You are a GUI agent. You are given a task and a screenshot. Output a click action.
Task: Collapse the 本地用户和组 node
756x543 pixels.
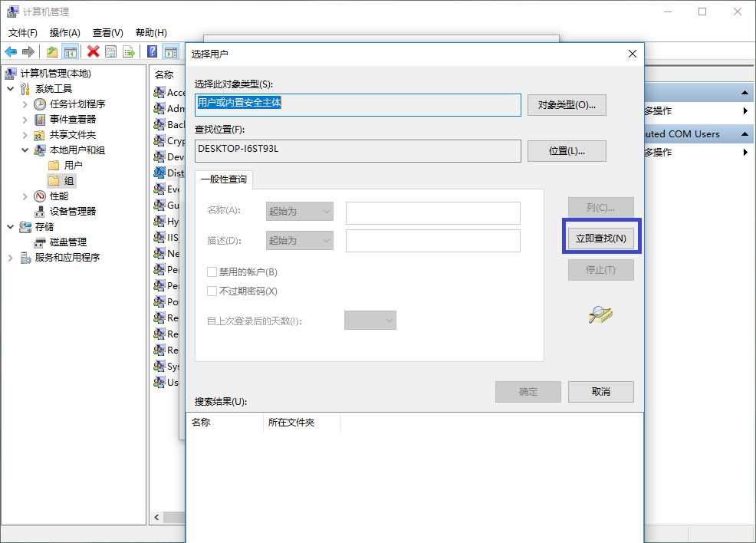coord(25,150)
